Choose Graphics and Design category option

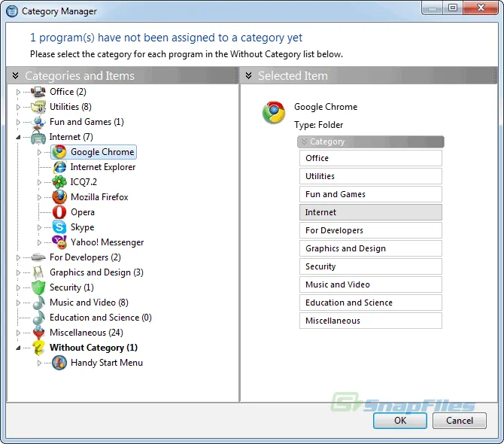371,248
